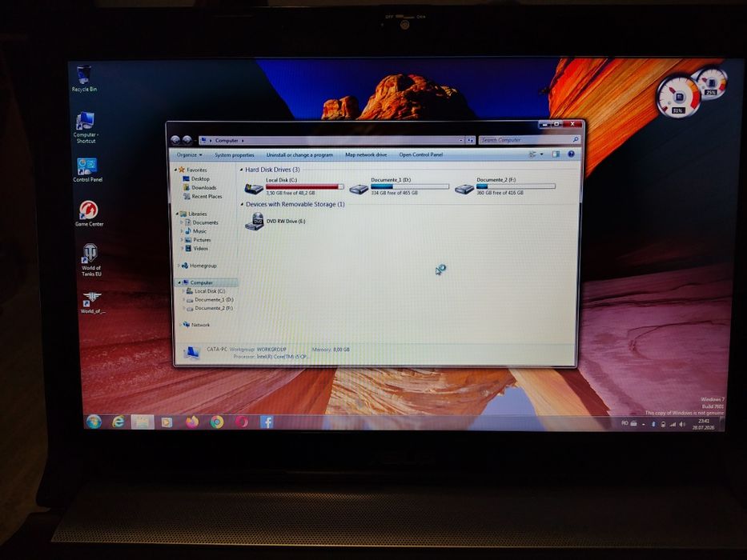The height and width of the screenshot is (560, 747).
Task: Open the change view options arrow
Action: point(542,154)
